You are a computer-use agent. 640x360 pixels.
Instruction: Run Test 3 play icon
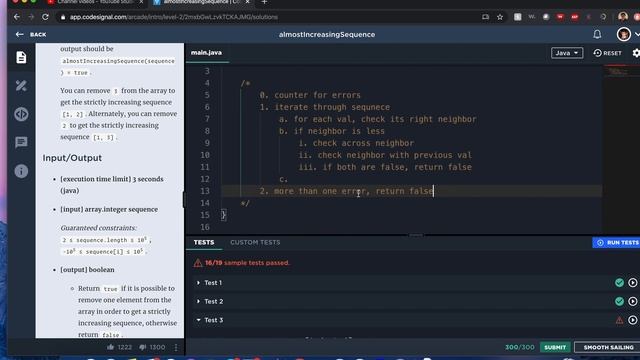coord(633,320)
